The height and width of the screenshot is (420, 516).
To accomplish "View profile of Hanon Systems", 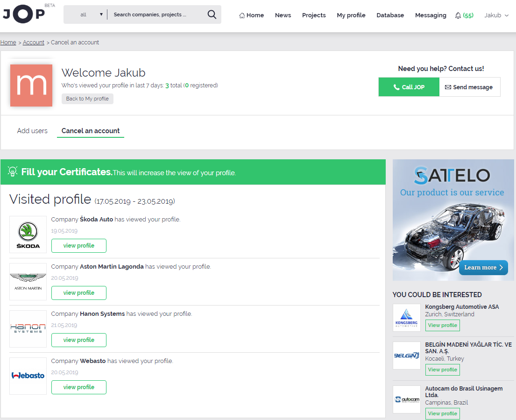I will coord(78,340).
